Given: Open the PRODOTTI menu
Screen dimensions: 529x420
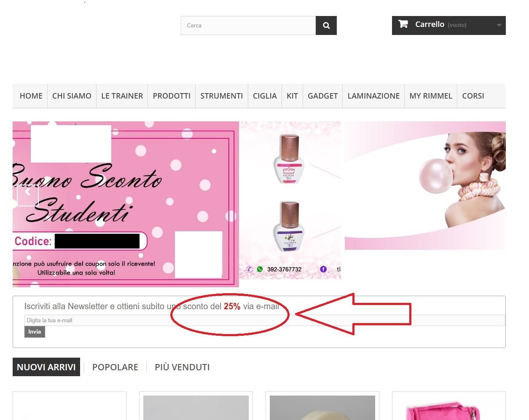Looking at the screenshot, I should (172, 96).
